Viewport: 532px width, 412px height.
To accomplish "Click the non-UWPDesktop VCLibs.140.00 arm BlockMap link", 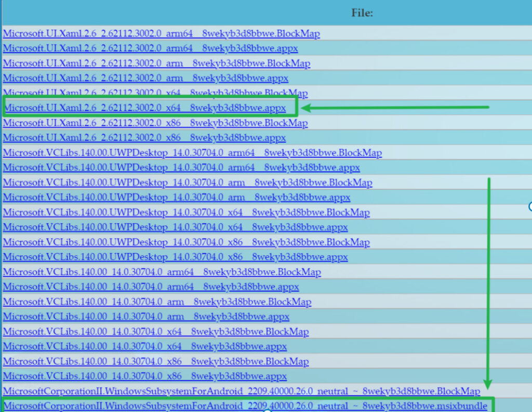I will [x=157, y=302].
